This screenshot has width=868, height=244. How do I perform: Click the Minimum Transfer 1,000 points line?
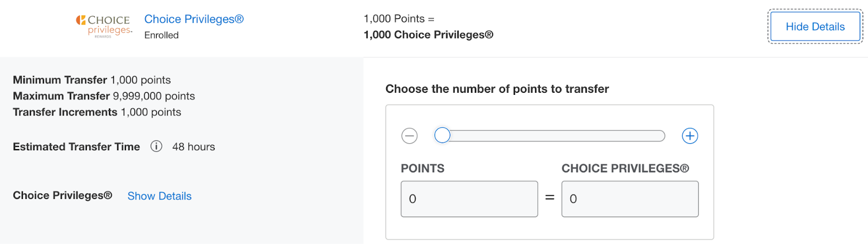click(92, 80)
